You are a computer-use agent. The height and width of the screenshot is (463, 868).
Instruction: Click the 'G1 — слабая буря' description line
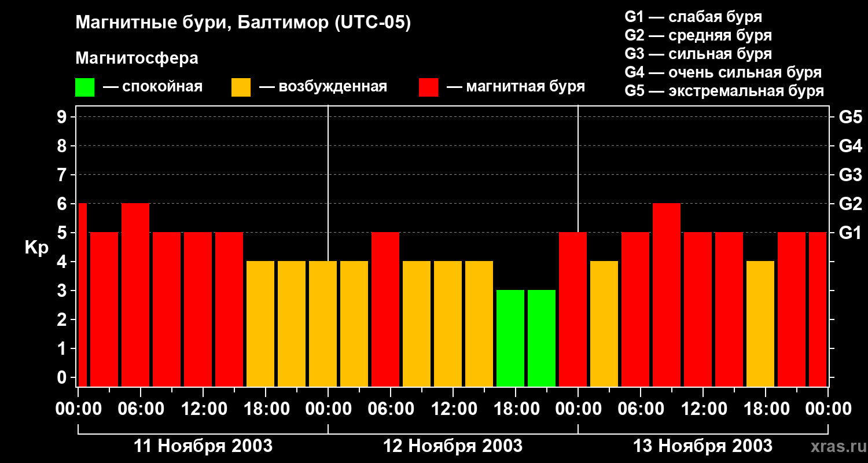(693, 17)
